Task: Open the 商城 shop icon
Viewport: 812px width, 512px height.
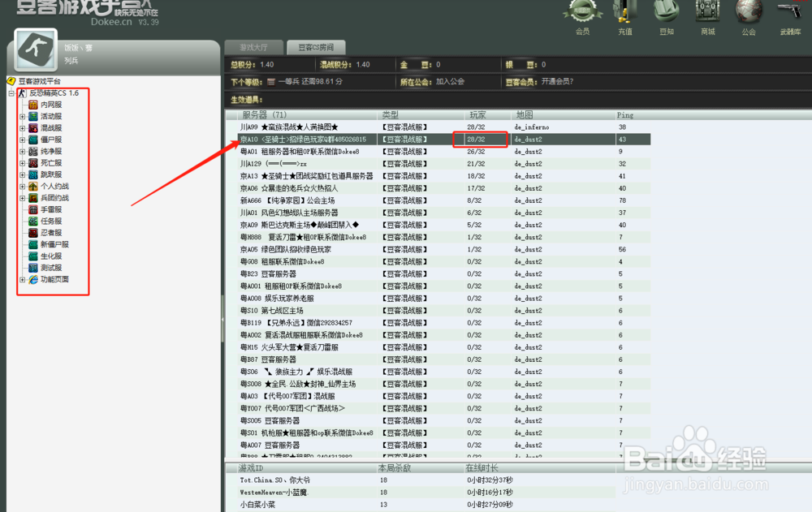Action: point(707,11)
